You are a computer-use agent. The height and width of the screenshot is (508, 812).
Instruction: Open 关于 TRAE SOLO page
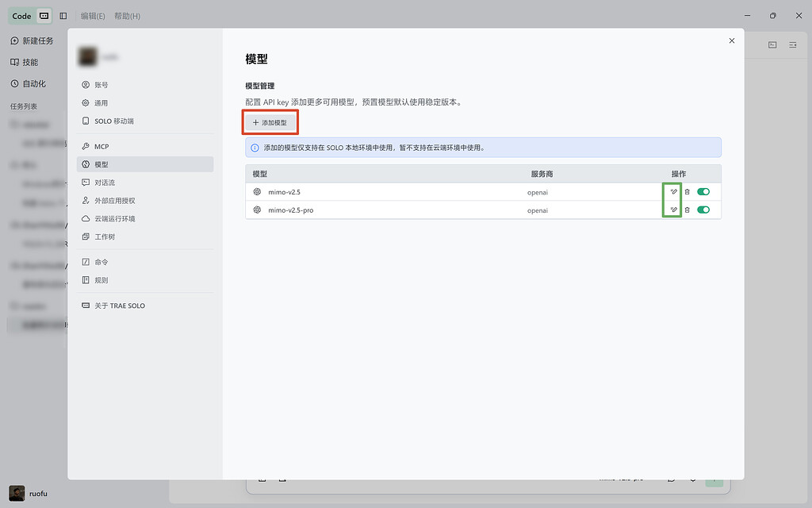tap(145, 306)
